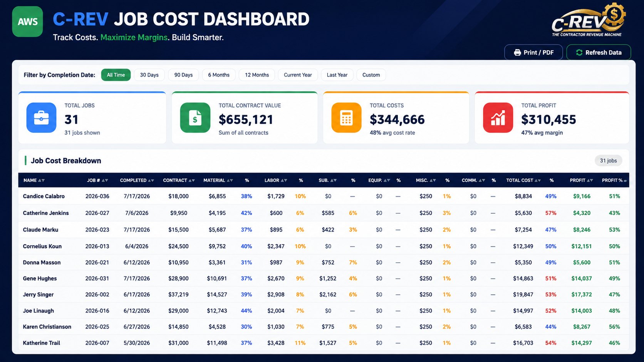Screen dimensions: 644x362
Task: Click the Print / PDF button
Action: (533, 52)
